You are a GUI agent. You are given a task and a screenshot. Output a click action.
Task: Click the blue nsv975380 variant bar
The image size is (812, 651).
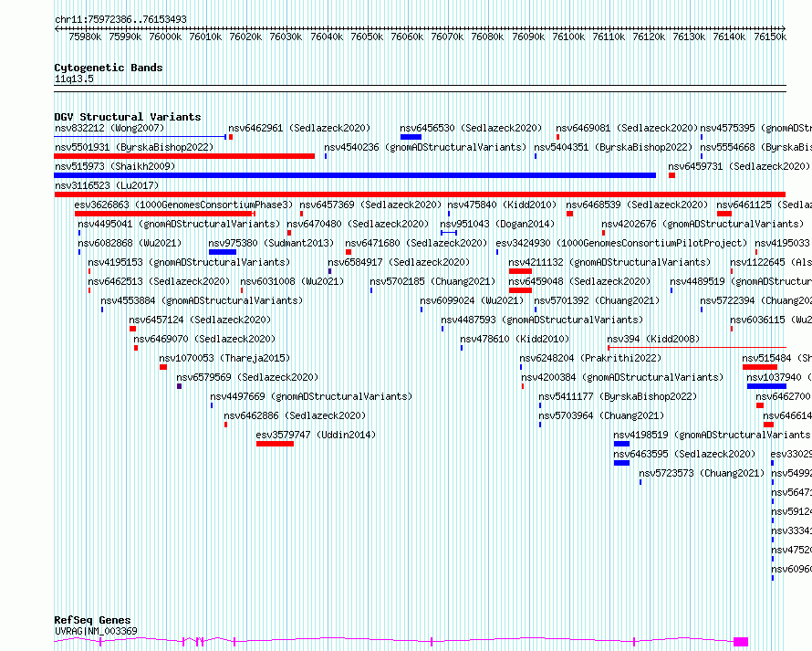pyautogui.click(x=223, y=252)
